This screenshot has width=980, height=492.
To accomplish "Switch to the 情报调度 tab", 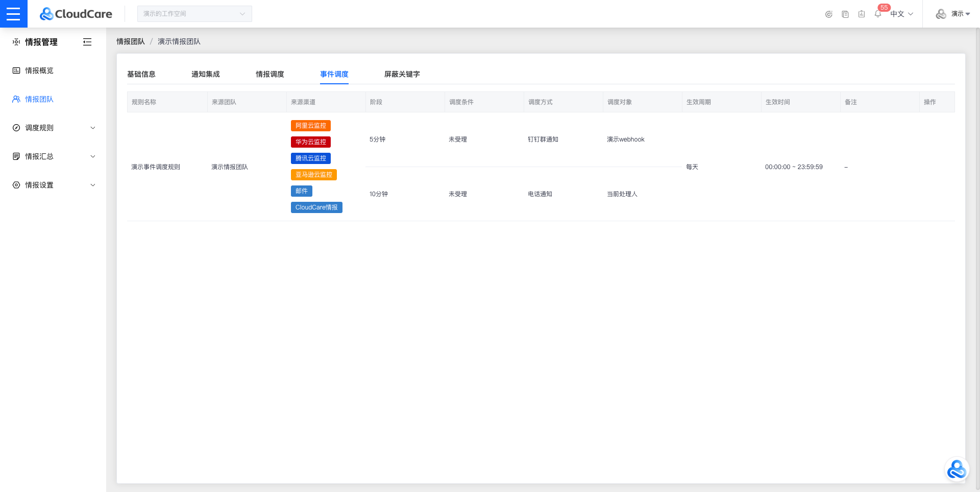I will point(270,74).
